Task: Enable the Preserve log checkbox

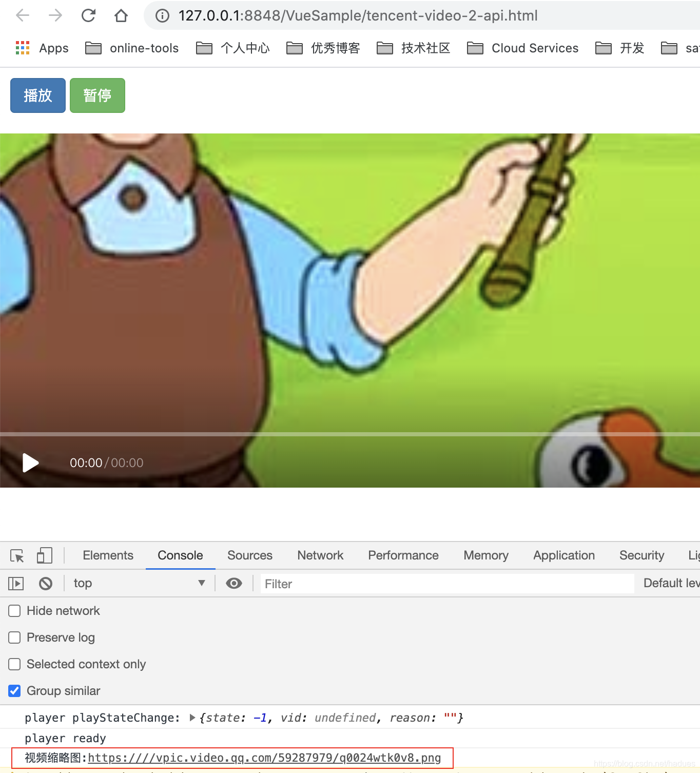Action: [x=14, y=637]
